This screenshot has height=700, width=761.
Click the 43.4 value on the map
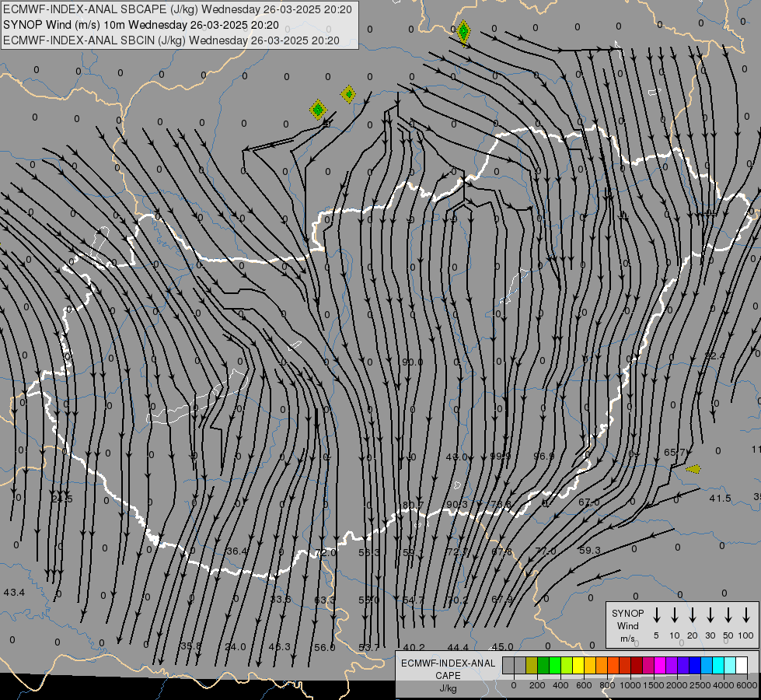14,592
